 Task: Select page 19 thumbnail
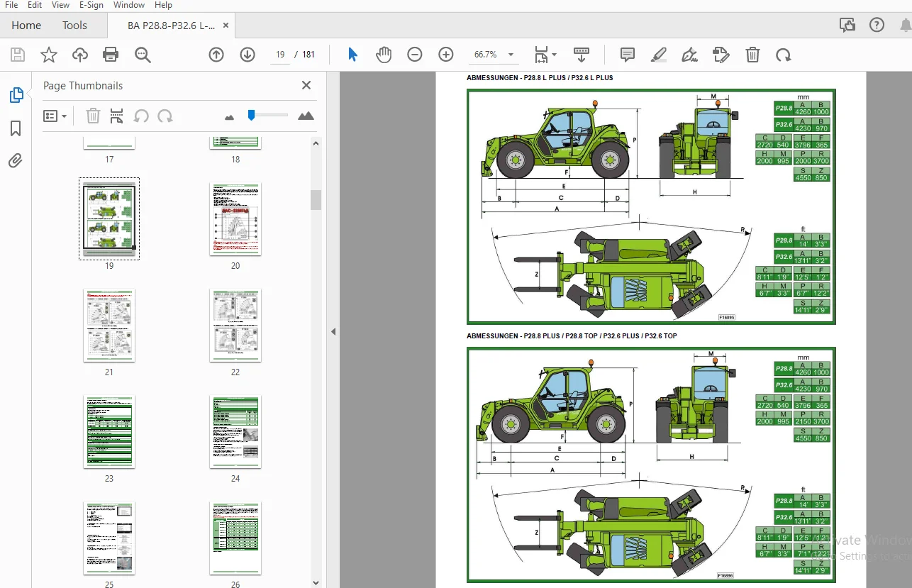(109, 218)
